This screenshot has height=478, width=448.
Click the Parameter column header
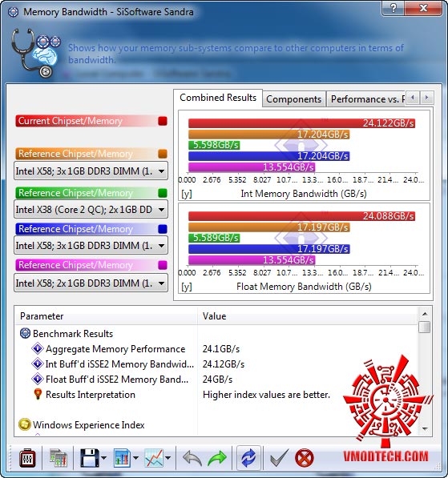tap(106, 316)
